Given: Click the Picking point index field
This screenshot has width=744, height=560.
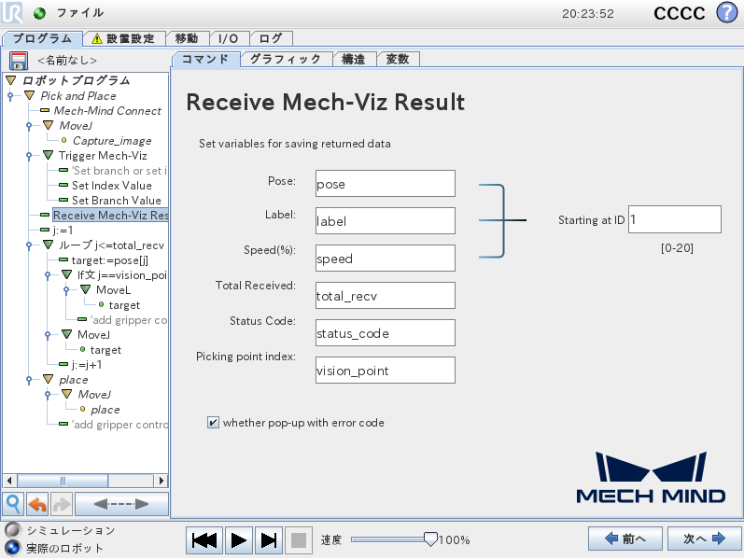Looking at the screenshot, I should 386,371.
